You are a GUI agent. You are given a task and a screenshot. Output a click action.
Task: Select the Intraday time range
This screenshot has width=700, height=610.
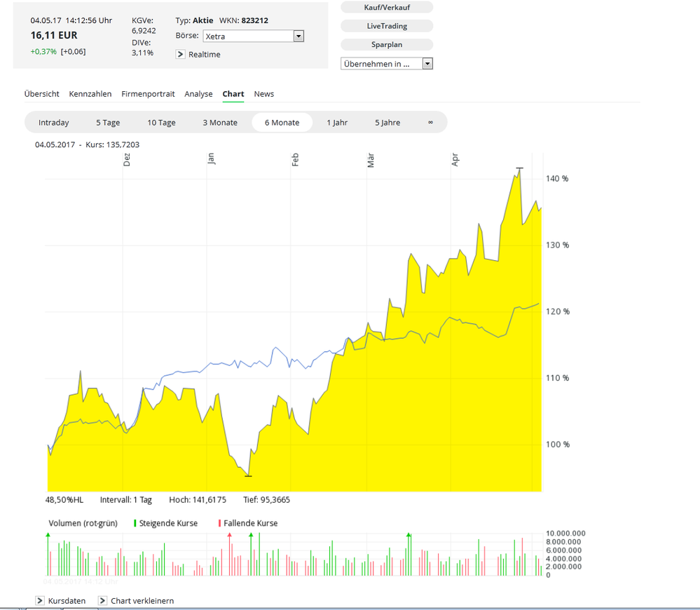[54, 123]
